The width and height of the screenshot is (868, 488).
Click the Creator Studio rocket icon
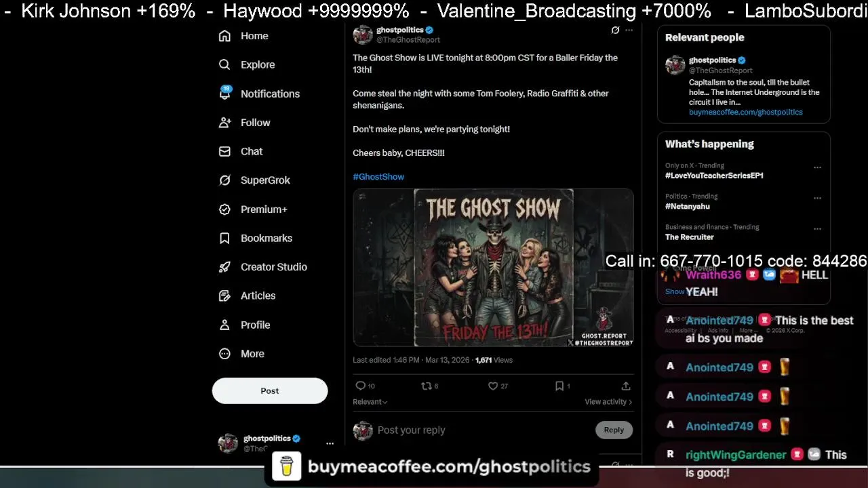pyautogui.click(x=224, y=267)
